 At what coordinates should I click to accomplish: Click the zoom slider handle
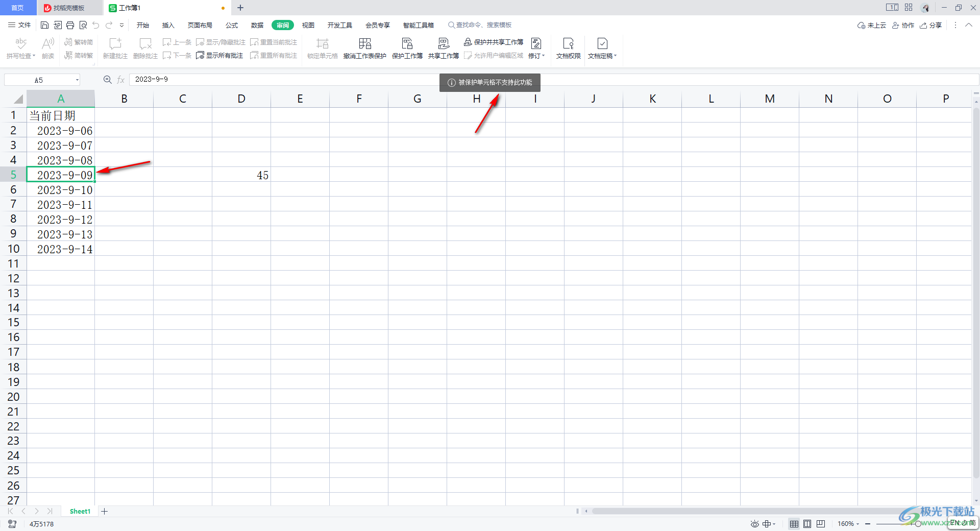pyautogui.click(x=918, y=524)
